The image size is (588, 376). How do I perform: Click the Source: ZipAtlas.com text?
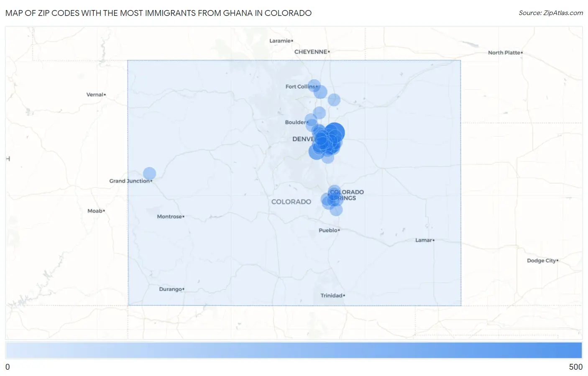551,13
